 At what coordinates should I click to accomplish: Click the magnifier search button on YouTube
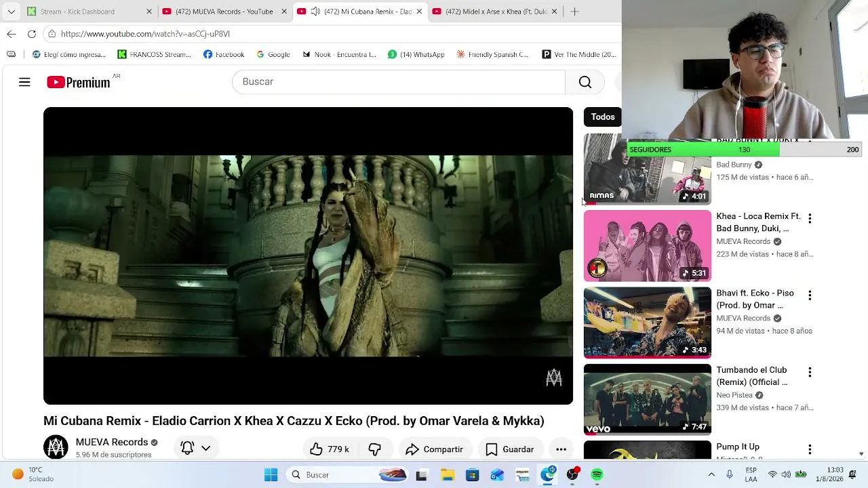[585, 82]
